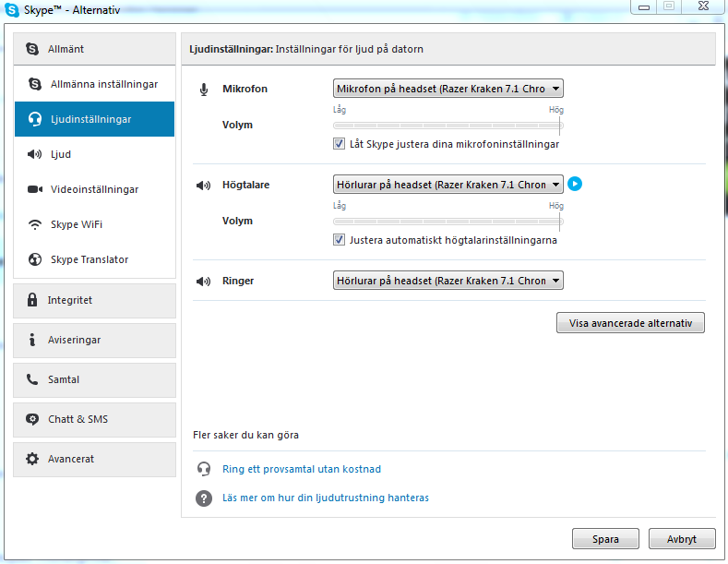Open Läs mer om ljudutrustning link
This screenshot has width=728, height=564.
[326, 498]
